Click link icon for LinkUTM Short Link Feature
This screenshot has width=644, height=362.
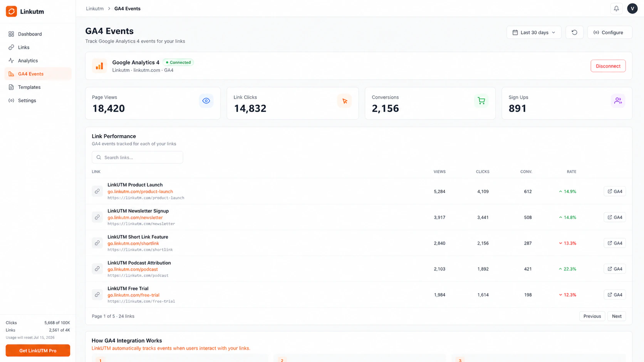[97, 243]
